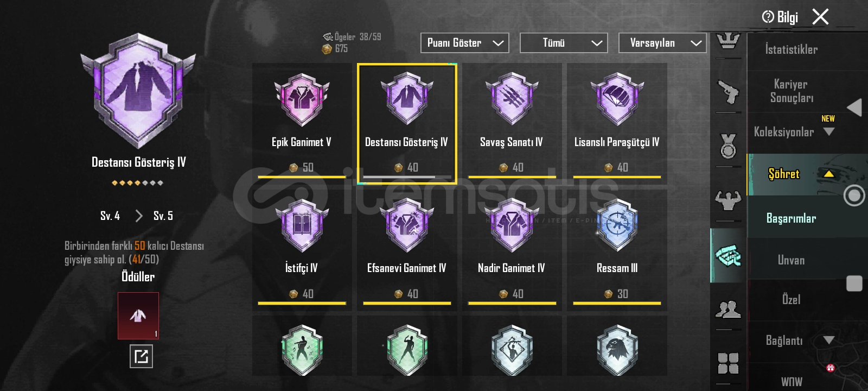Expand the Koleksiyonlar section arrow

click(828, 131)
